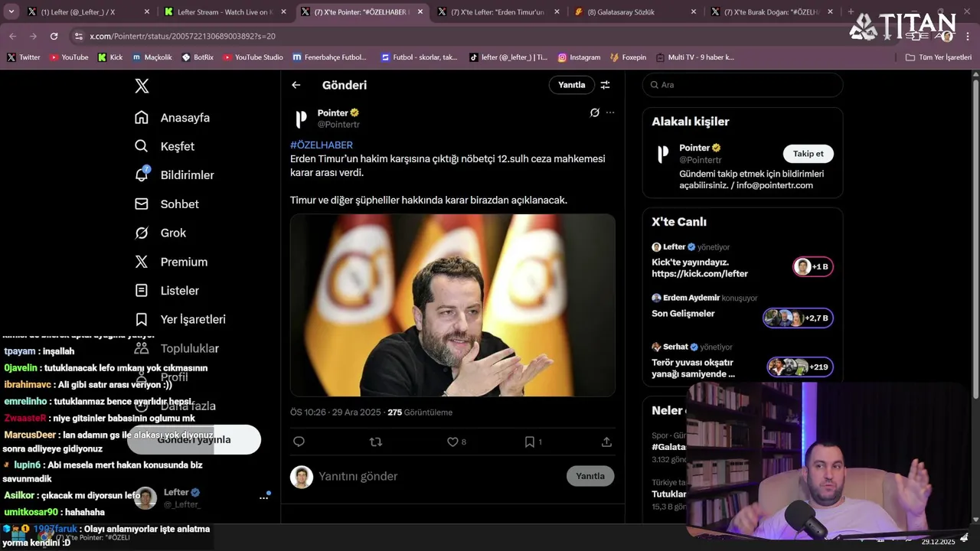Reload the page
Viewport: 980px width, 551px height.
pos(54,36)
